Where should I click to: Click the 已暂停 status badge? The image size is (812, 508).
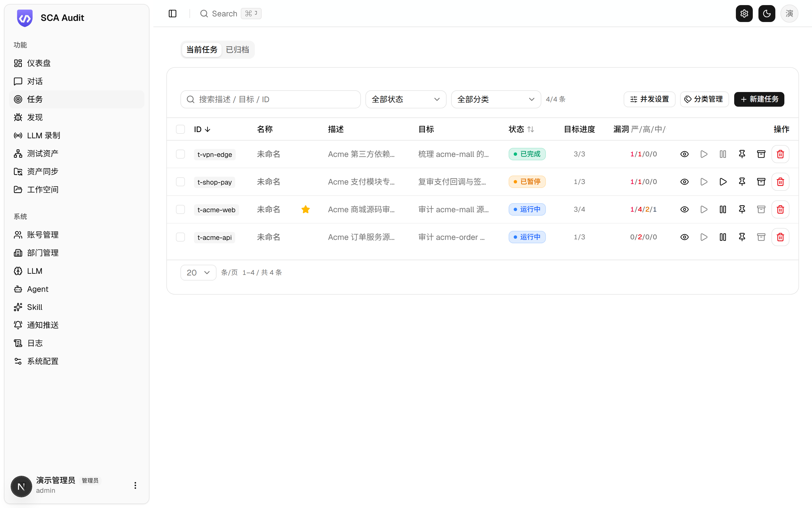coord(527,182)
